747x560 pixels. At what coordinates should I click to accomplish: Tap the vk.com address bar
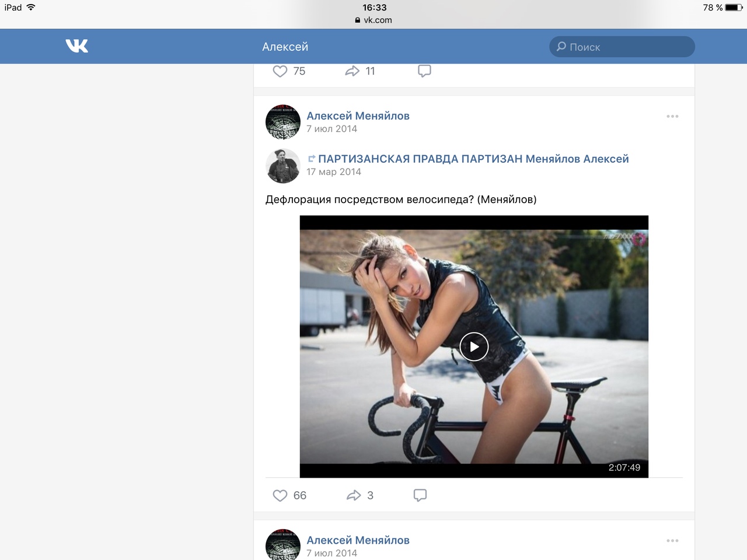(374, 20)
